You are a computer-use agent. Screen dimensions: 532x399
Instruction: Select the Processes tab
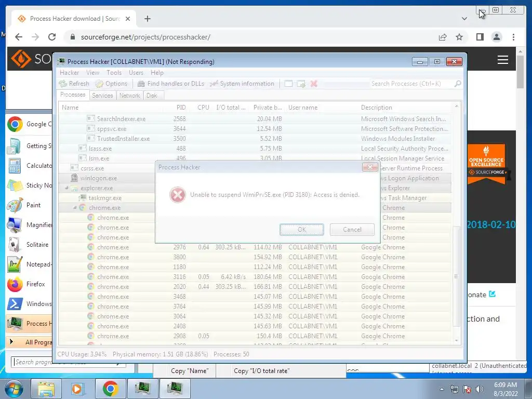coord(73,95)
